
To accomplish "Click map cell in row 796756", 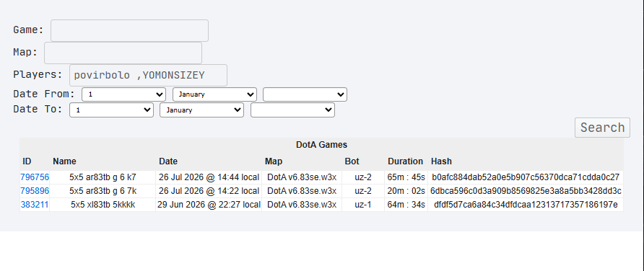I will point(302,177).
